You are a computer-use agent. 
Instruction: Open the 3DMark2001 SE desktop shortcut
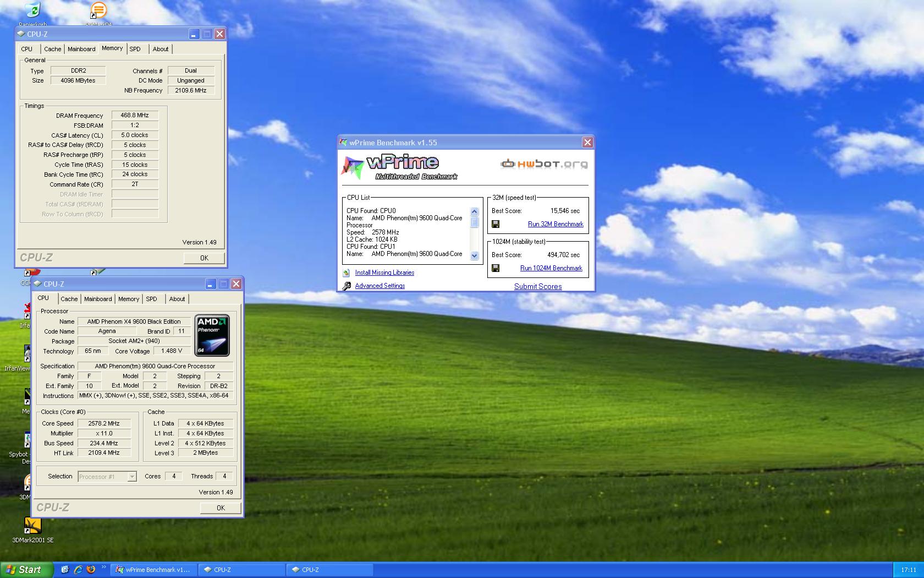33,525
